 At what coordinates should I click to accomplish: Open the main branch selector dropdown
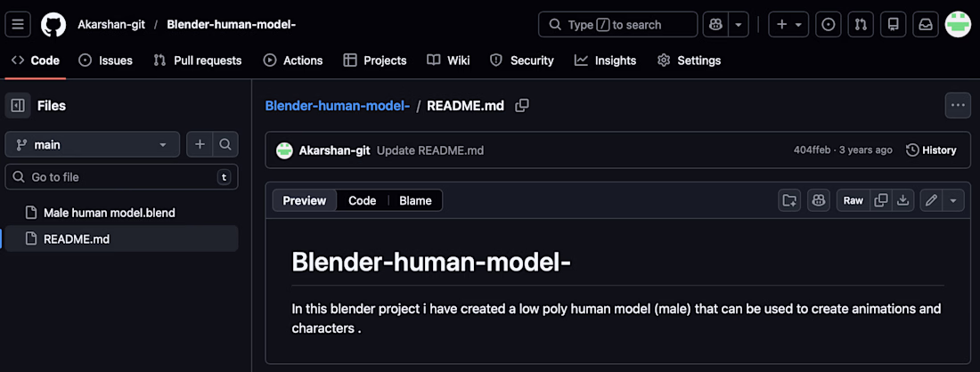[x=93, y=144]
